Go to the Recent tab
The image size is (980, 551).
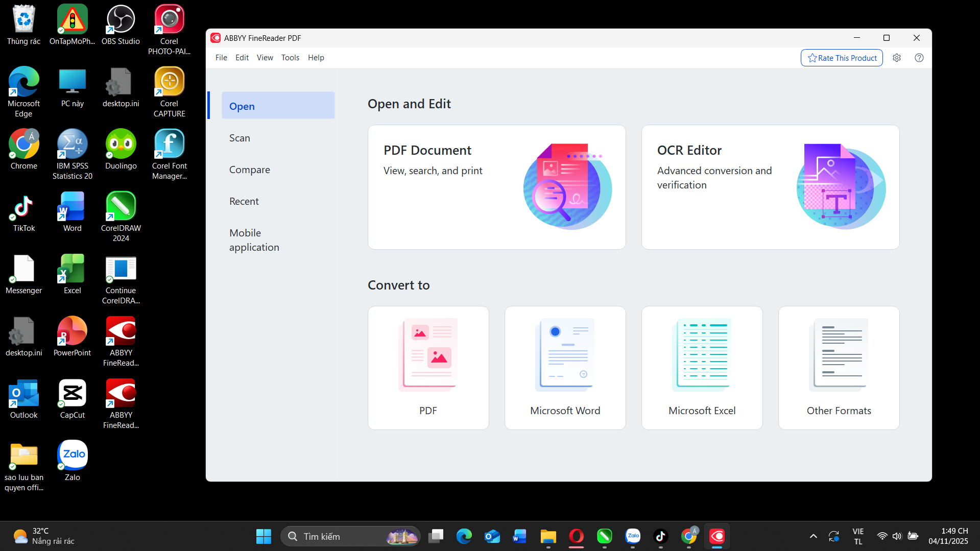(244, 201)
